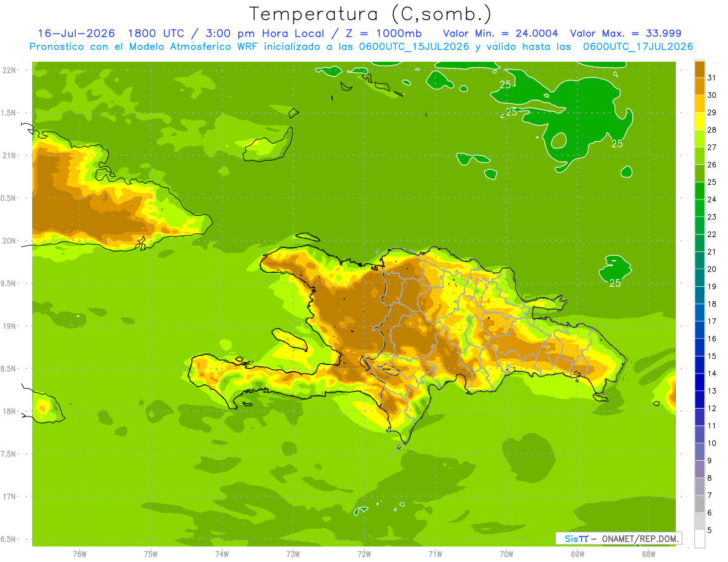728x562 pixels.
Task: Click the "71W" longitude axis label
Action: pyautogui.click(x=435, y=554)
